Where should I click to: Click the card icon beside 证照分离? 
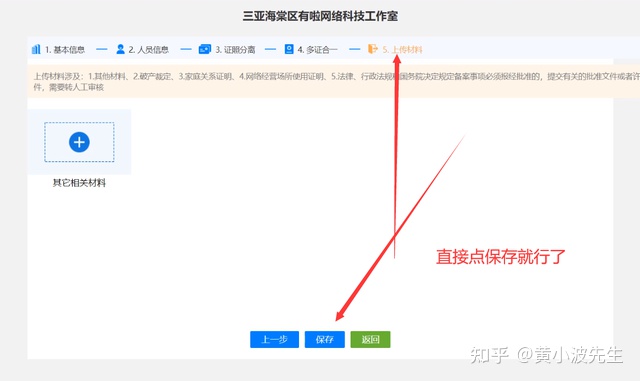pos(205,49)
